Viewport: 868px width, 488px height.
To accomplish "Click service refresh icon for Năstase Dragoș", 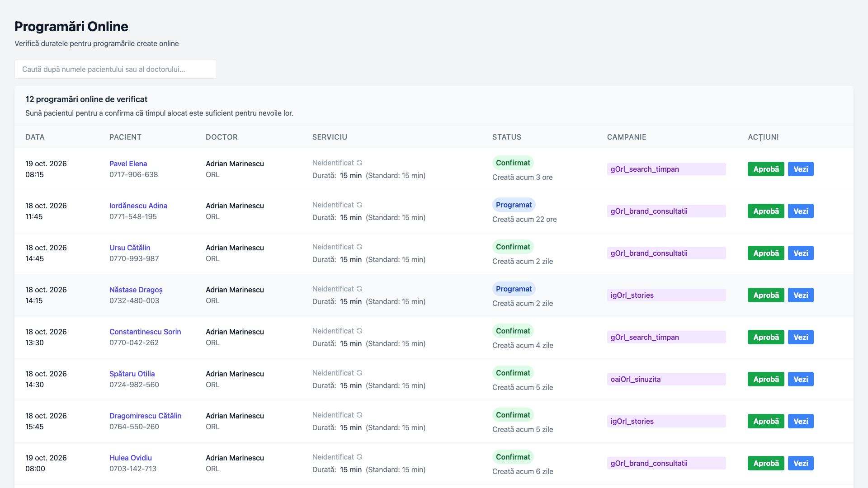I will tap(359, 289).
